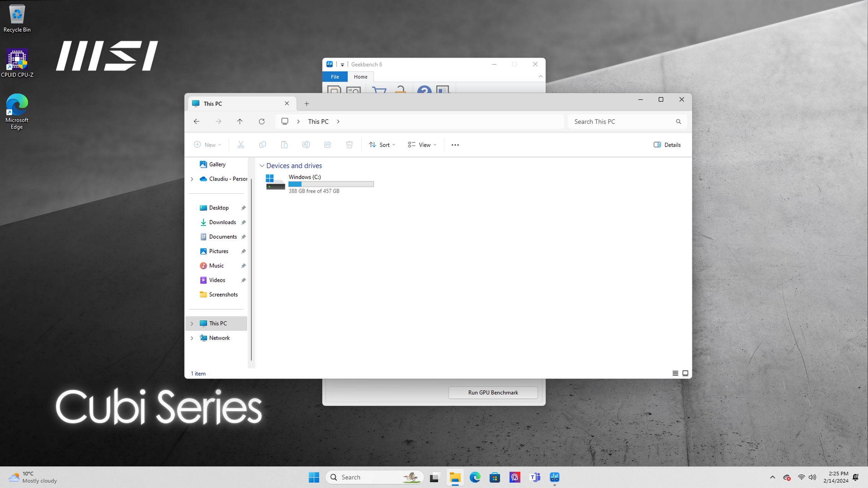The width and height of the screenshot is (868, 488).
Task: Click This PC breadcrumb in address bar
Action: click(x=318, y=121)
